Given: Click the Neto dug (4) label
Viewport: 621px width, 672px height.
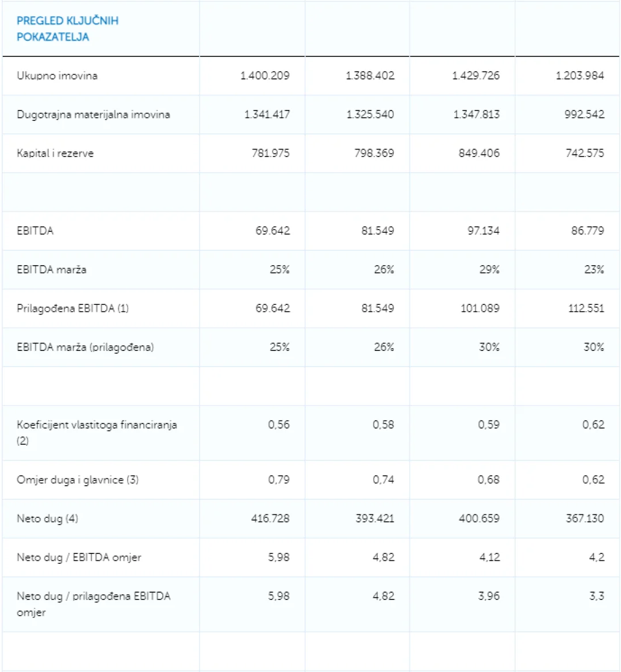Looking at the screenshot, I should (47, 518).
